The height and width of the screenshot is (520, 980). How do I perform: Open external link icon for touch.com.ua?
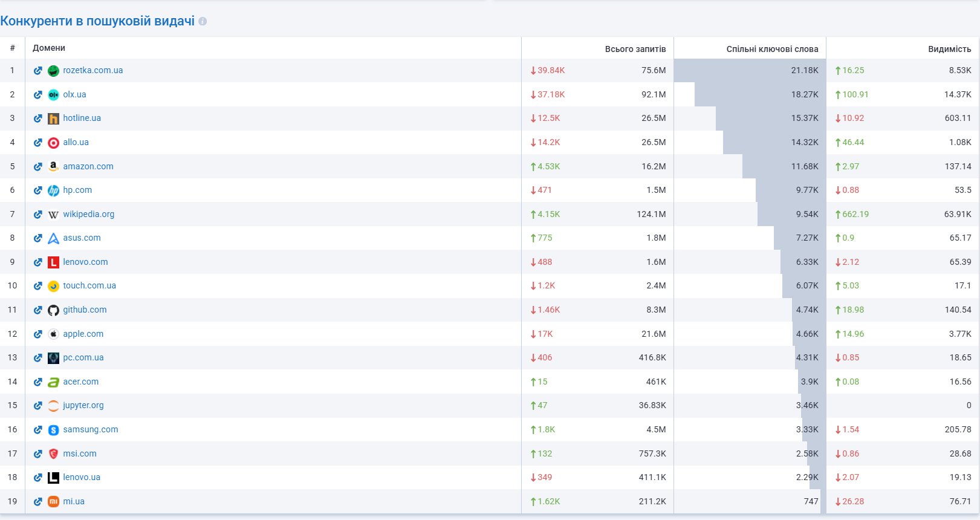tap(37, 286)
